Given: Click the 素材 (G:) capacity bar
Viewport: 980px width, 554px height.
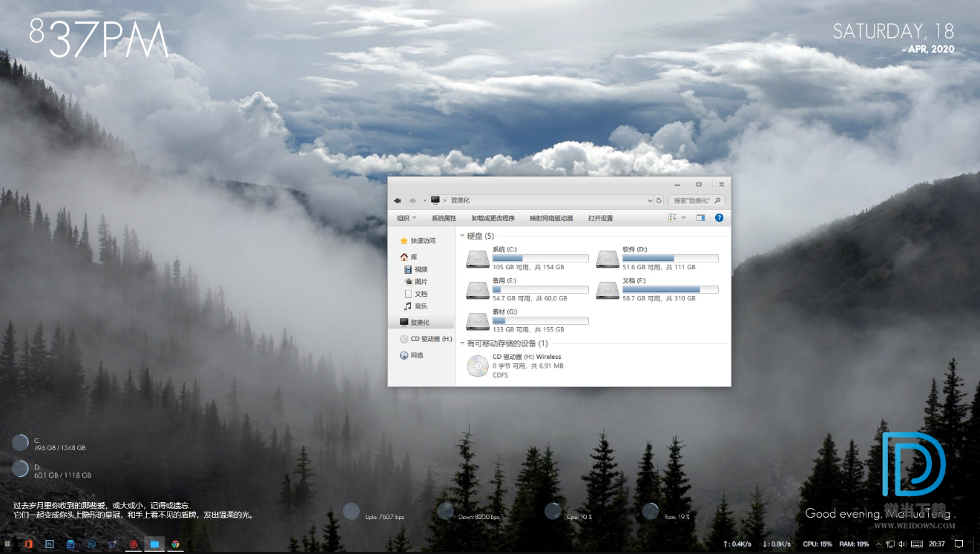Looking at the screenshot, I should point(541,320).
